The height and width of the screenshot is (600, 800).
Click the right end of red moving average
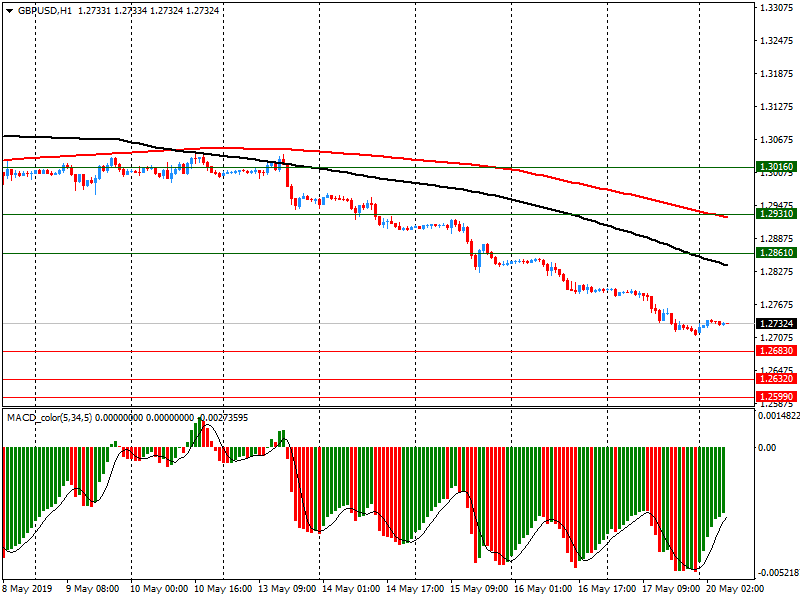pos(725,216)
